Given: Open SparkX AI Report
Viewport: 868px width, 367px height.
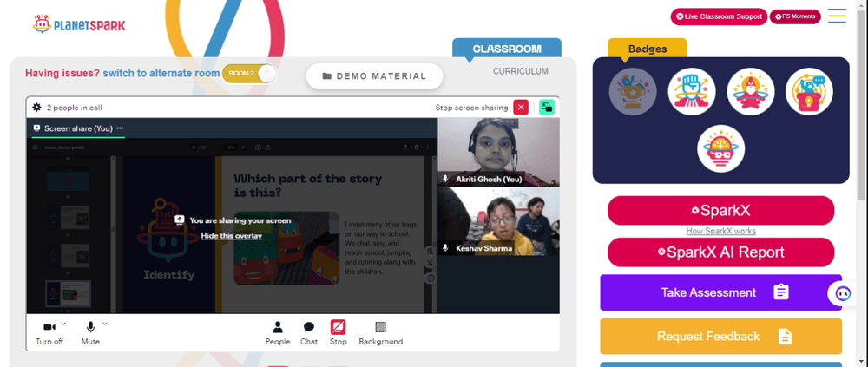Looking at the screenshot, I should 720,252.
